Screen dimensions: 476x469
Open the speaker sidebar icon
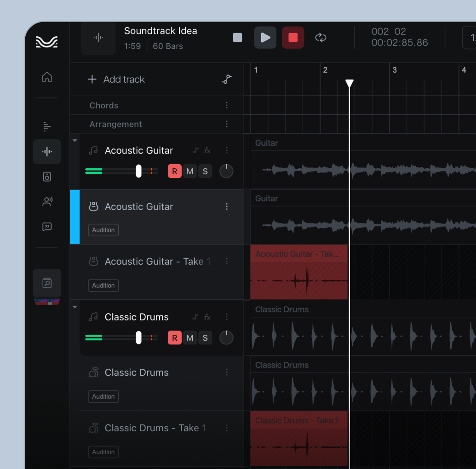(47, 177)
